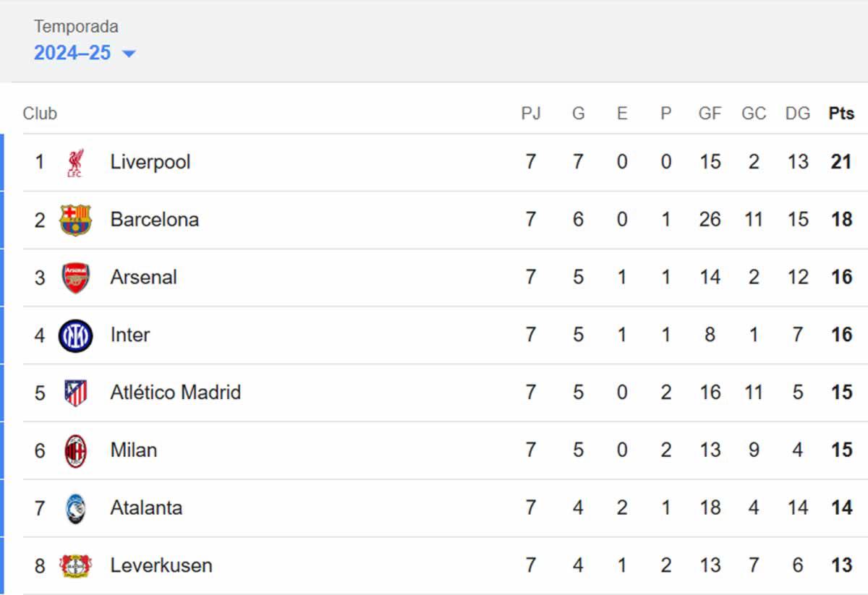The height and width of the screenshot is (595, 868).
Task: Select the Pts column header
Action: click(x=841, y=113)
